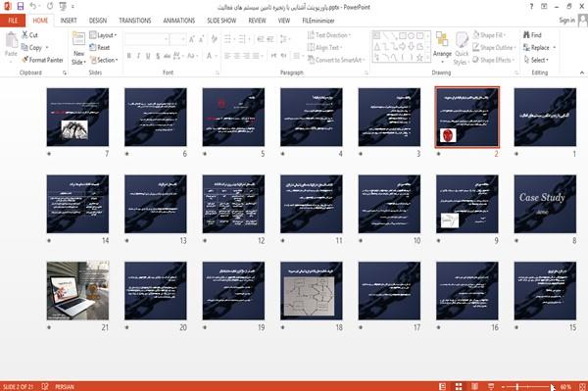
Task: Switch to the DESIGN ribbon tab
Action: [x=97, y=21]
